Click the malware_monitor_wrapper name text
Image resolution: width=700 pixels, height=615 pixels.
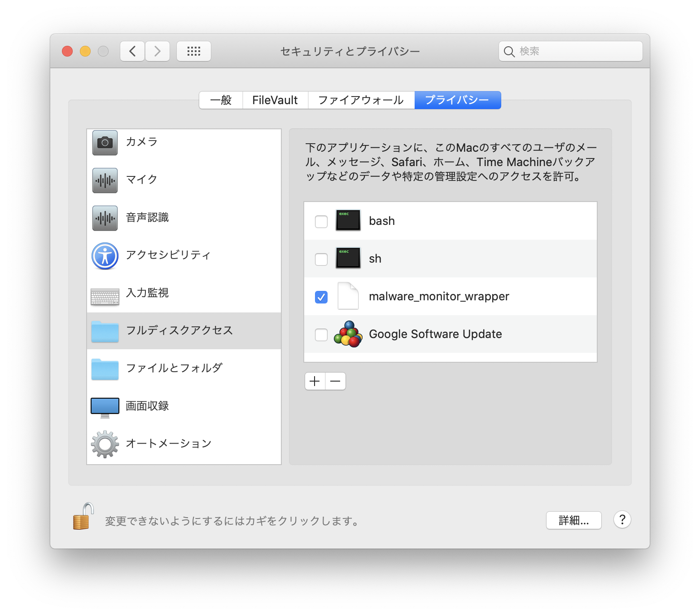pos(439,296)
